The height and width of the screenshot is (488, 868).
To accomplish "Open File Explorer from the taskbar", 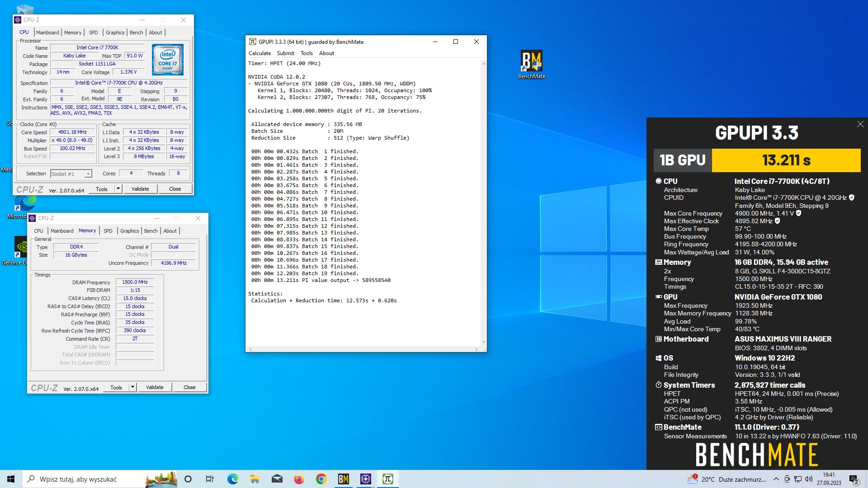I will pyautogui.click(x=255, y=479).
